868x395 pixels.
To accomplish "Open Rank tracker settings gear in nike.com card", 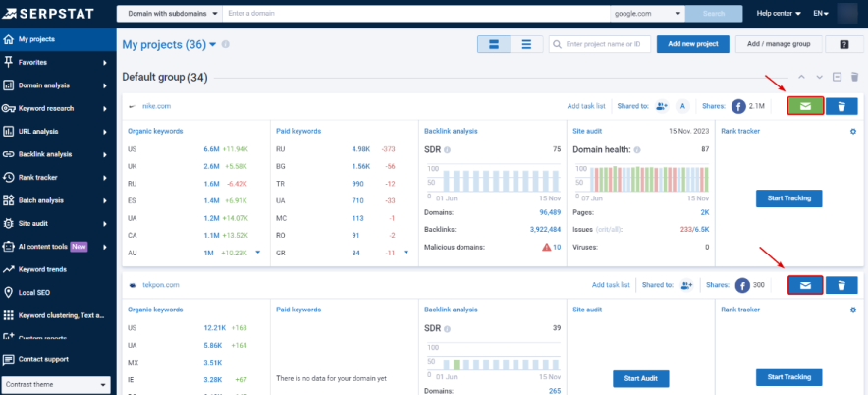I will [853, 131].
